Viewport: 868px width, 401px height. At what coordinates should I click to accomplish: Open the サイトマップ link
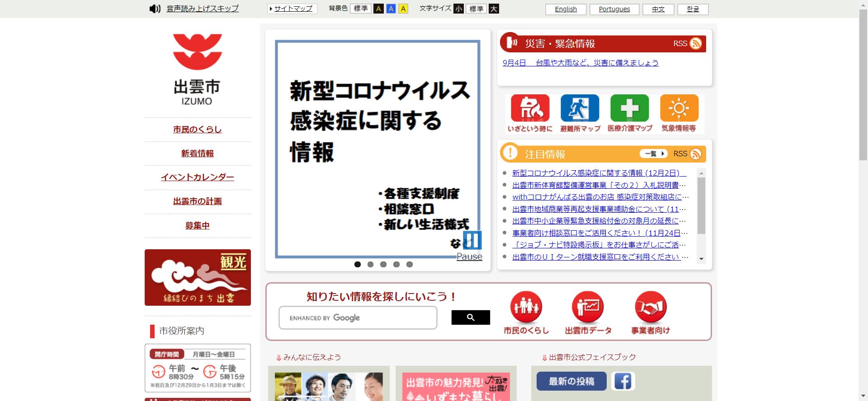coord(292,9)
